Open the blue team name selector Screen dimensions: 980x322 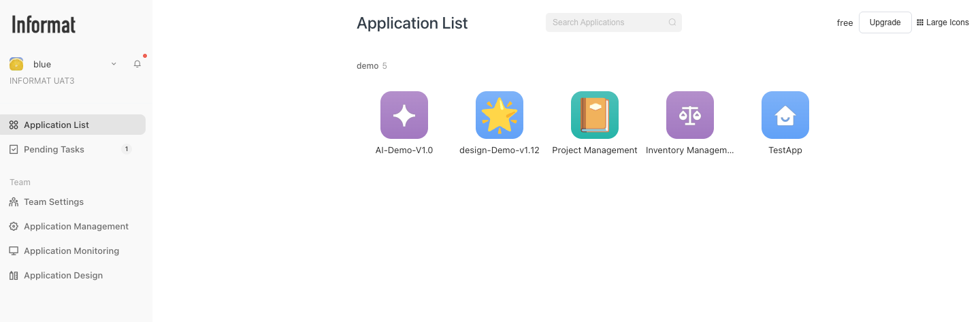[42, 64]
